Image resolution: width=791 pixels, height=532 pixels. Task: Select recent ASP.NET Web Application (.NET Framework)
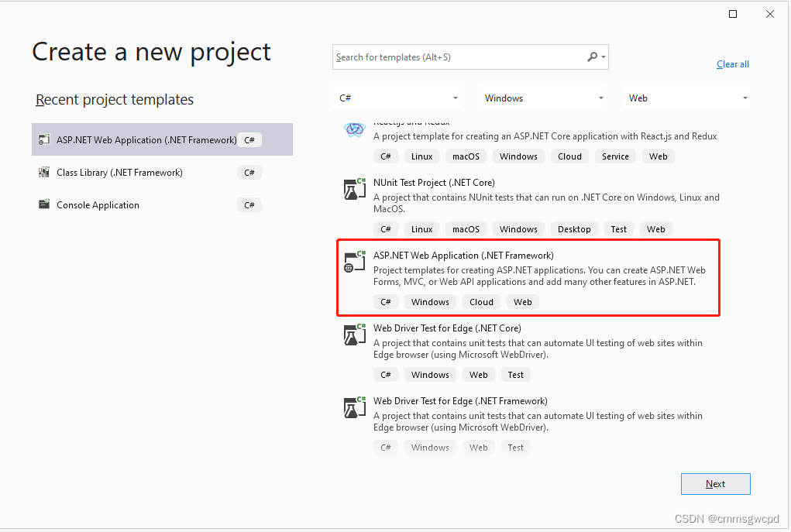[x=163, y=139]
